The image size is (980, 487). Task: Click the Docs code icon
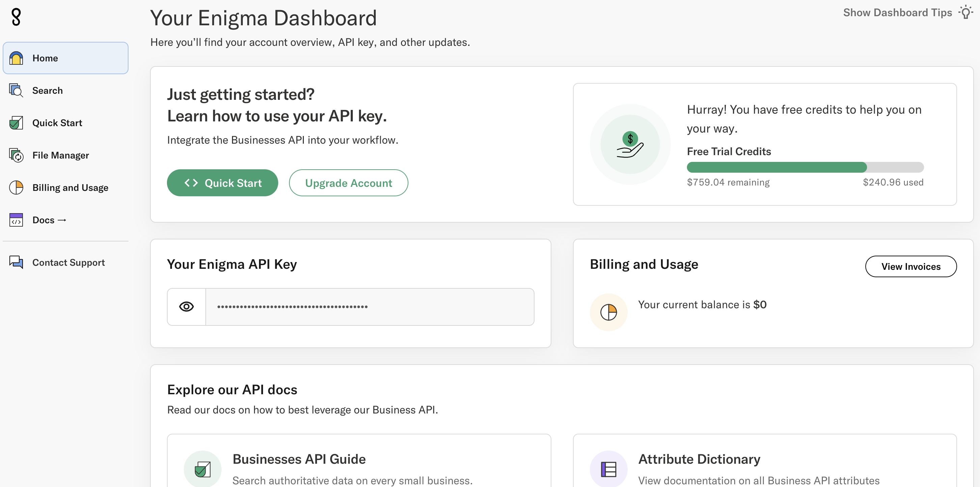(16, 220)
